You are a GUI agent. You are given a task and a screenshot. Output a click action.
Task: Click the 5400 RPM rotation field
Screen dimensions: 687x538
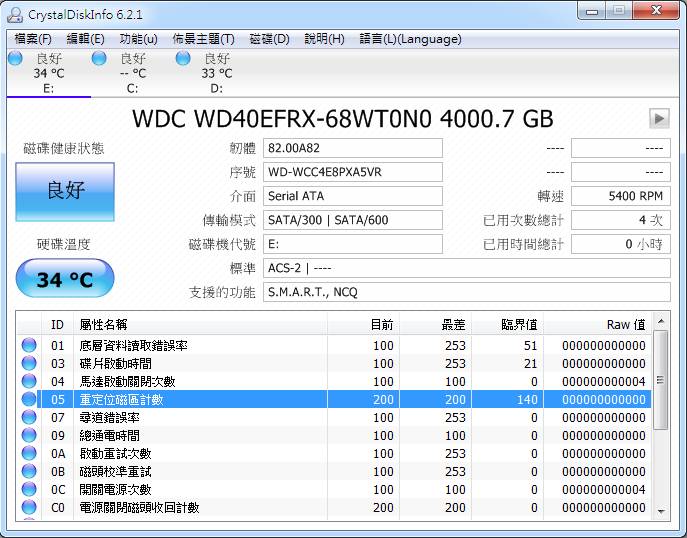pos(621,196)
